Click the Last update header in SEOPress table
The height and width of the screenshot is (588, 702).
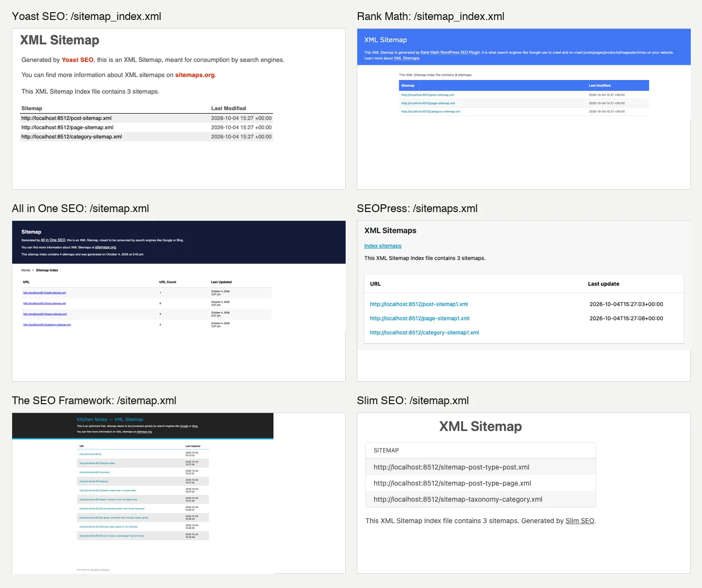(x=604, y=284)
